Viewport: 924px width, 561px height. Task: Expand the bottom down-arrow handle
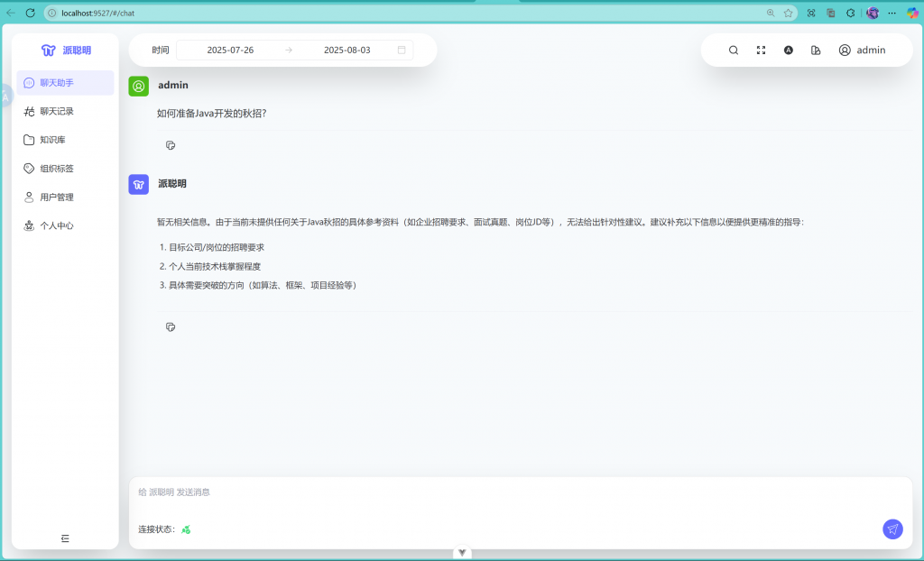click(x=462, y=552)
